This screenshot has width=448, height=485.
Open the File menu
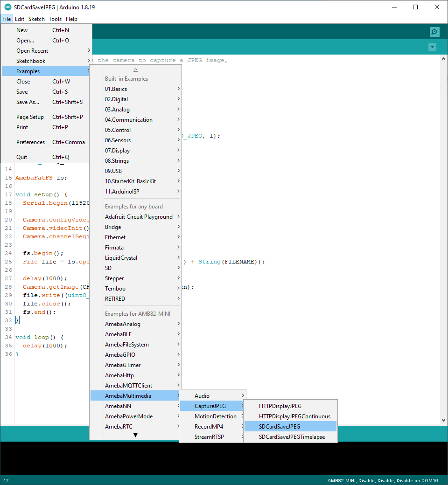pos(7,19)
